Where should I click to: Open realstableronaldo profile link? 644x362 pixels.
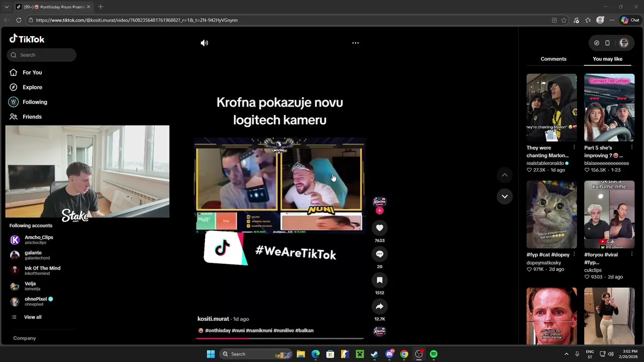click(545, 163)
